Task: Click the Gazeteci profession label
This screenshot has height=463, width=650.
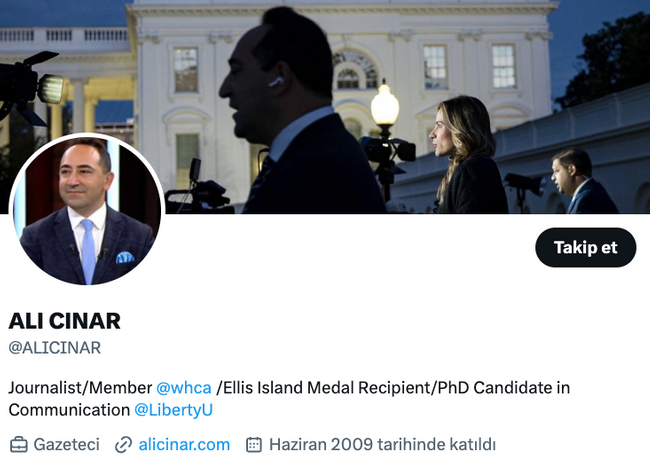Action: tap(66, 444)
